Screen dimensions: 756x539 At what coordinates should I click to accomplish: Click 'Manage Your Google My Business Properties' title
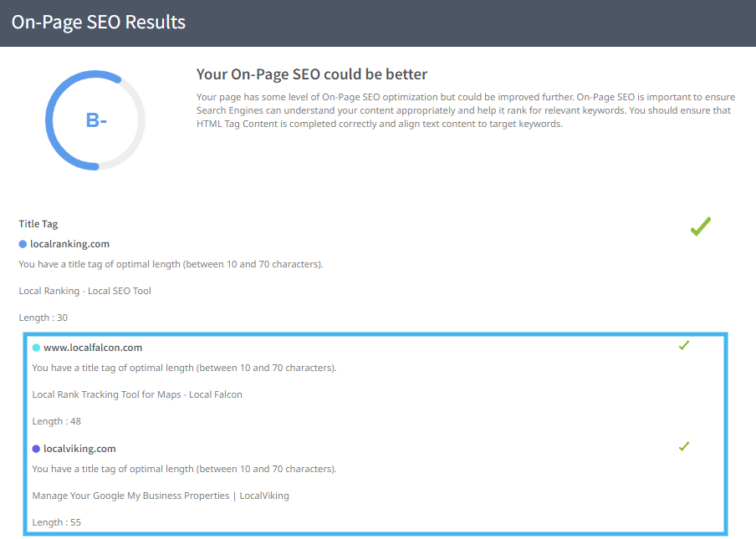pos(161,496)
